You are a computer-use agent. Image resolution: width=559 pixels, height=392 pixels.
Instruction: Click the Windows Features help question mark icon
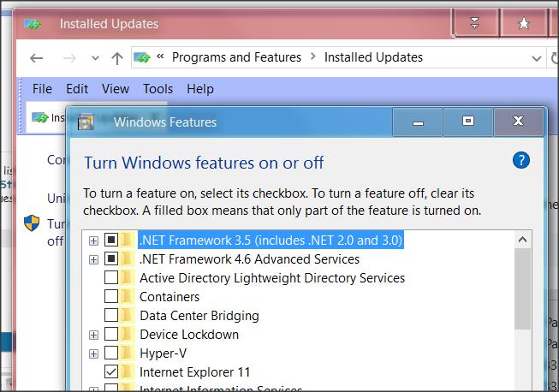pyautogui.click(x=520, y=160)
